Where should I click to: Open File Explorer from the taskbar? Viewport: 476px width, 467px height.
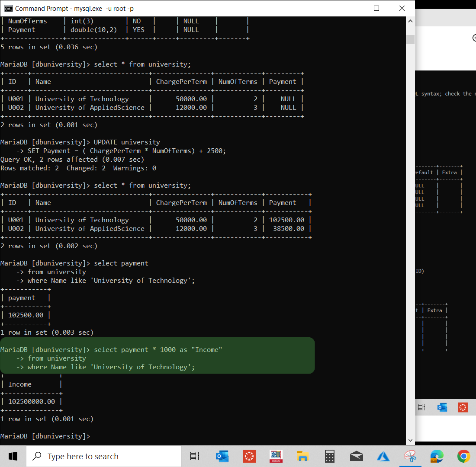pyautogui.click(x=302, y=456)
